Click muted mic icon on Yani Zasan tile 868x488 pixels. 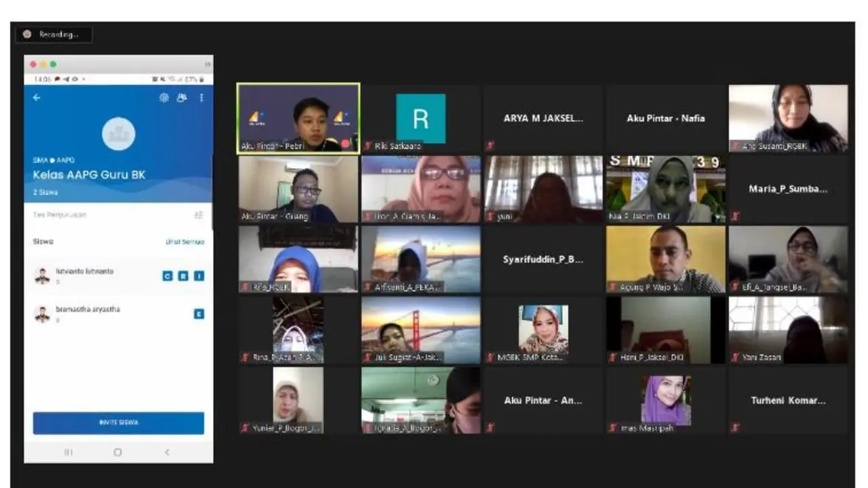(736, 357)
